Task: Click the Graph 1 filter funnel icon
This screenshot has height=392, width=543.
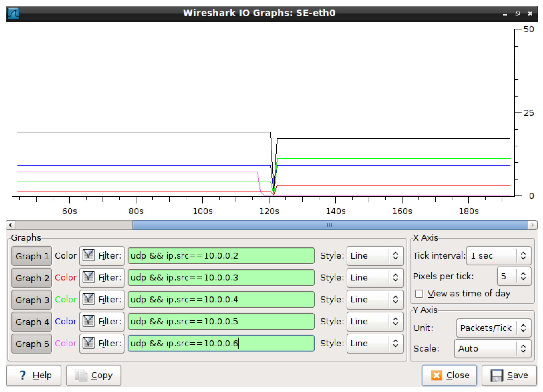Action: 88,255
